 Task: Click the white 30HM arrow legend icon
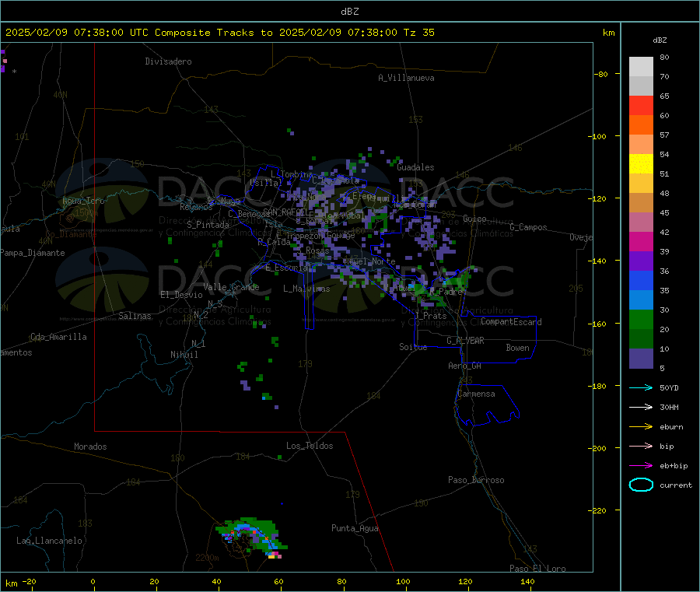tap(641, 407)
